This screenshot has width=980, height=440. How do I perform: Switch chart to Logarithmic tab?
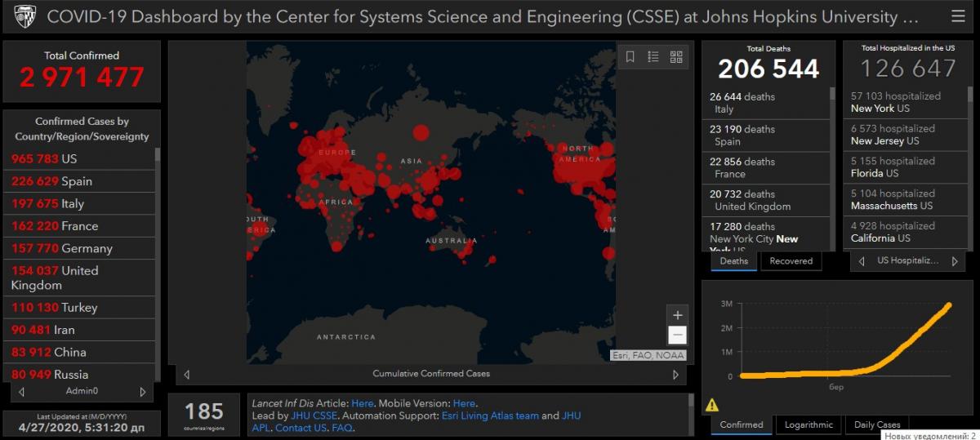tap(808, 424)
